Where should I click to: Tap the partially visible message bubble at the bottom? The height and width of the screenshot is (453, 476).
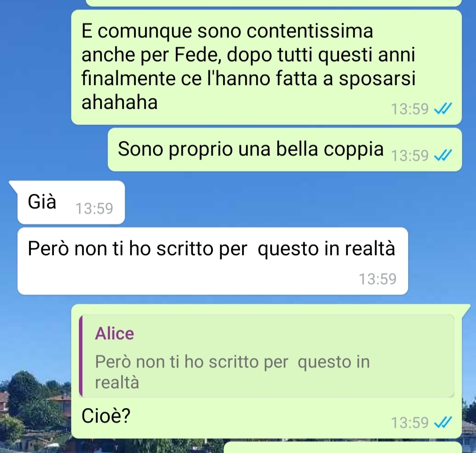click(343, 448)
